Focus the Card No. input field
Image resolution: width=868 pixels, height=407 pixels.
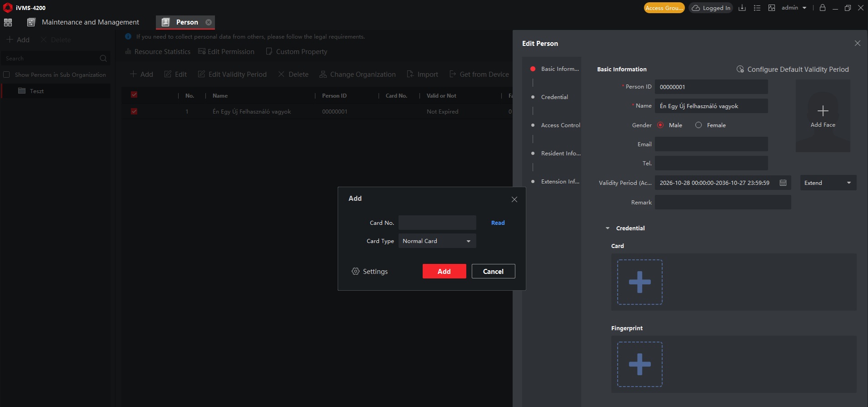click(x=437, y=223)
